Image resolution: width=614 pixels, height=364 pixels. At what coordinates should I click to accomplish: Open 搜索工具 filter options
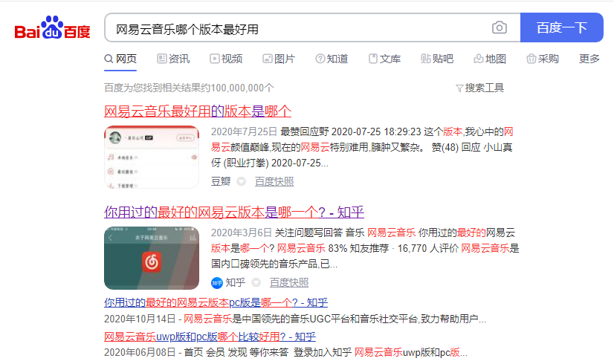point(480,88)
